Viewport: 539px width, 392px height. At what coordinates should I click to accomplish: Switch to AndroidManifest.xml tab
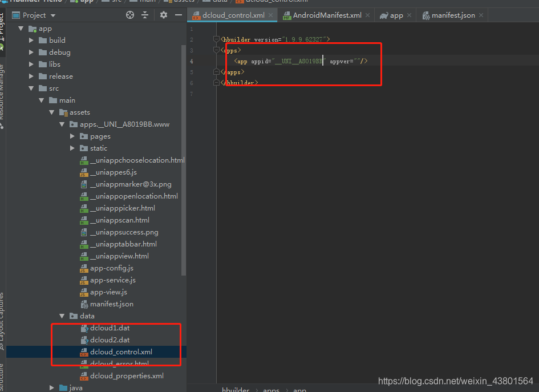tap(327, 15)
